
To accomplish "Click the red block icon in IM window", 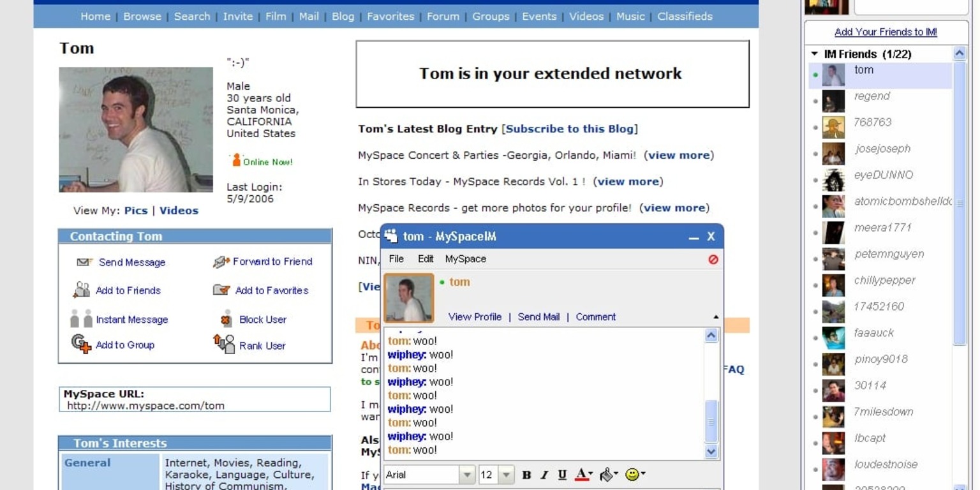I will pyautogui.click(x=713, y=259).
